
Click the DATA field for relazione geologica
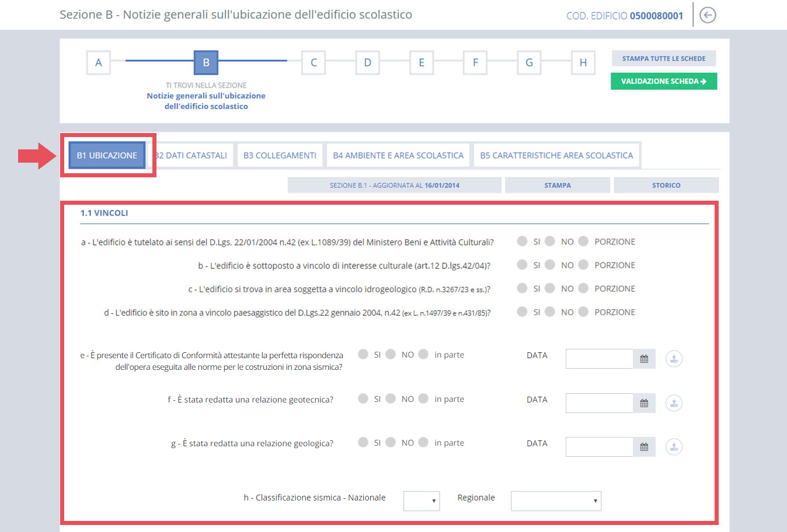point(599,447)
